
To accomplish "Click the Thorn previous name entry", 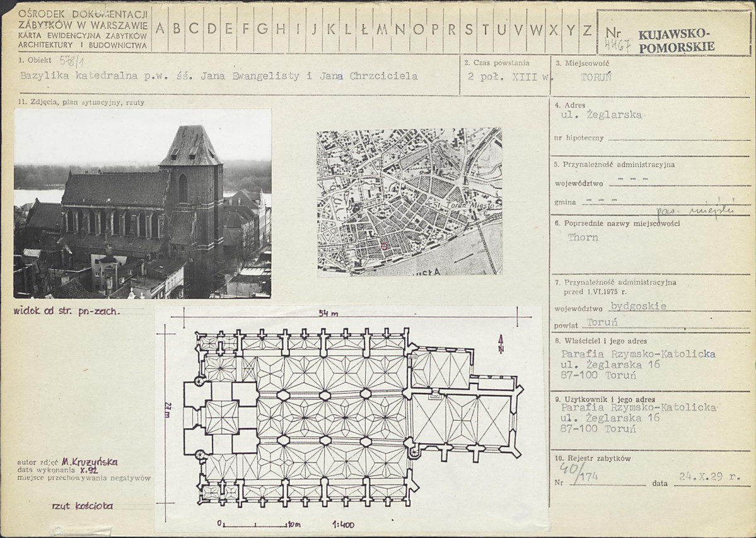I will click(x=582, y=238).
